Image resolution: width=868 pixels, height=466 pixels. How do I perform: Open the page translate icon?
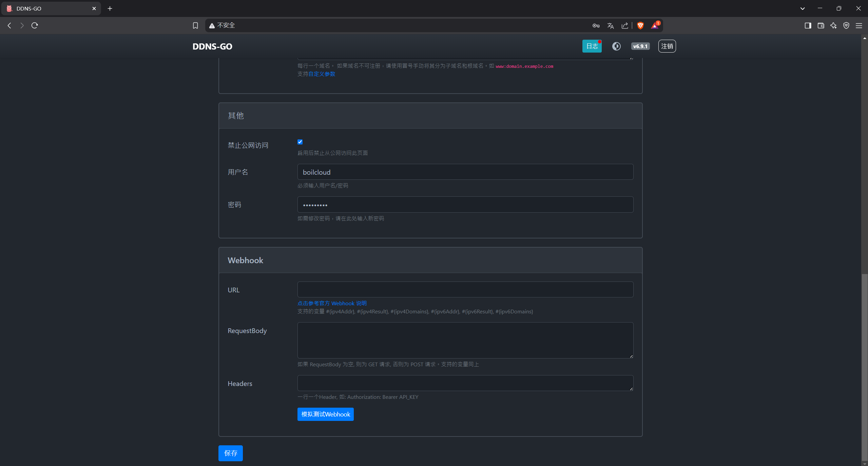point(611,26)
